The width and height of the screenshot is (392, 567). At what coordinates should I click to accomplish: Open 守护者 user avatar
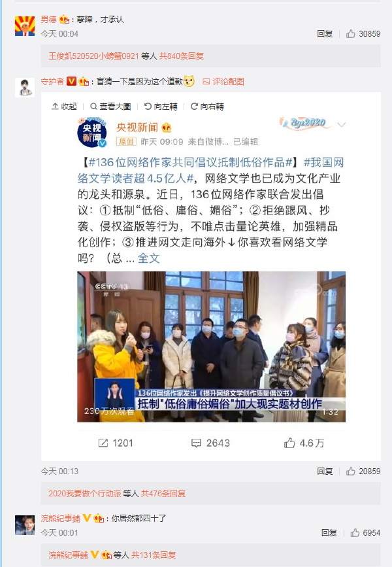click(x=25, y=88)
